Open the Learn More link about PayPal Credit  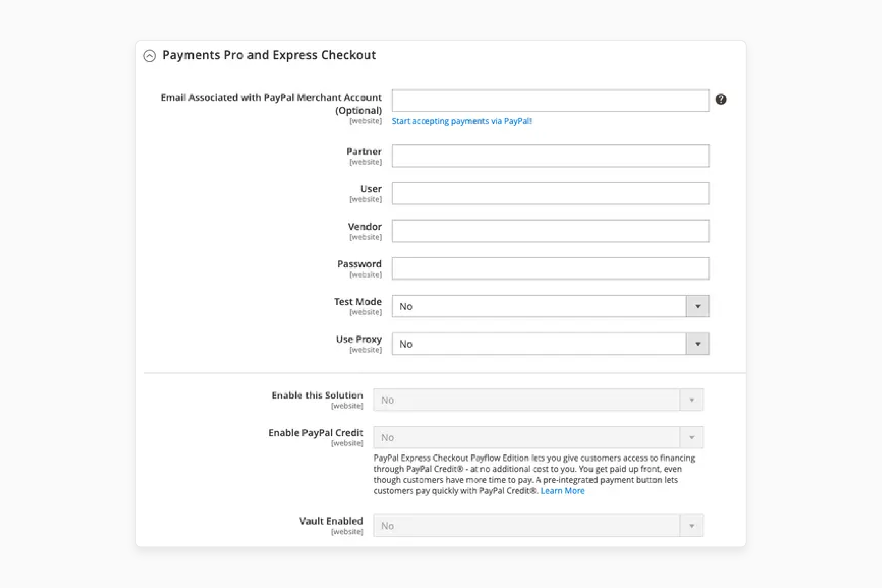(563, 491)
